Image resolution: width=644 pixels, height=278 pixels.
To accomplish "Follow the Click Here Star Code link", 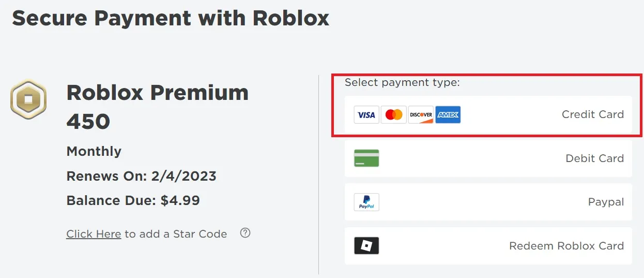I will pyautogui.click(x=94, y=234).
